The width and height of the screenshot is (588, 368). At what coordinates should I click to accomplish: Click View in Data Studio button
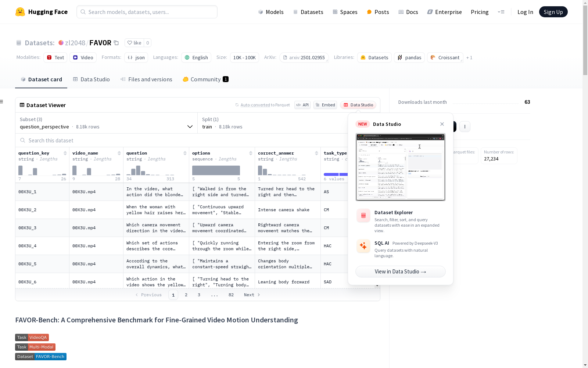pyautogui.click(x=401, y=272)
